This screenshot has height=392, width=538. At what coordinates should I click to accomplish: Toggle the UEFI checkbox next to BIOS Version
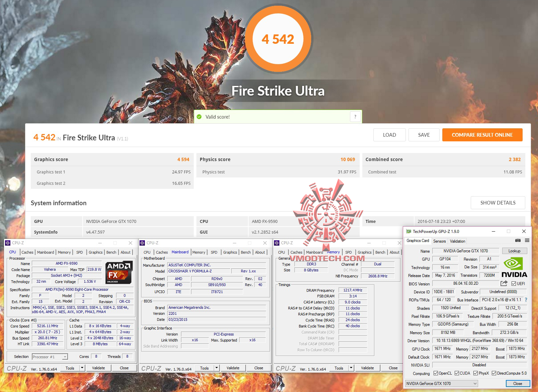coord(514,283)
